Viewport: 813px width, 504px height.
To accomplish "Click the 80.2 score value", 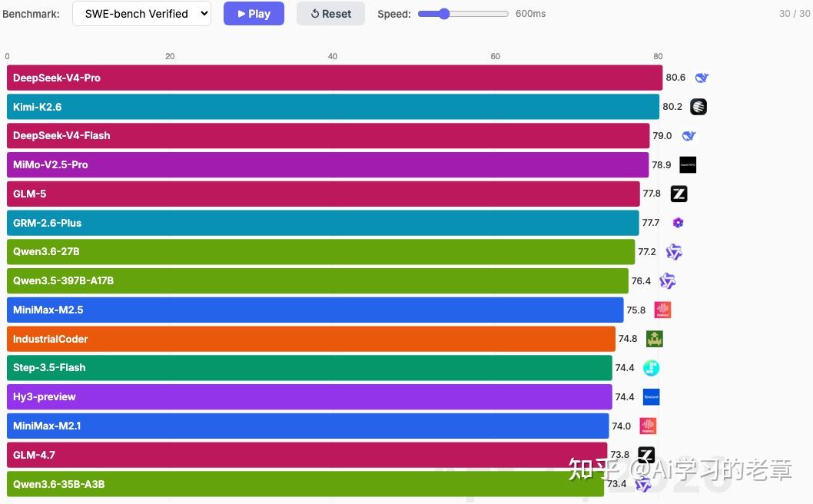I will point(672,106).
